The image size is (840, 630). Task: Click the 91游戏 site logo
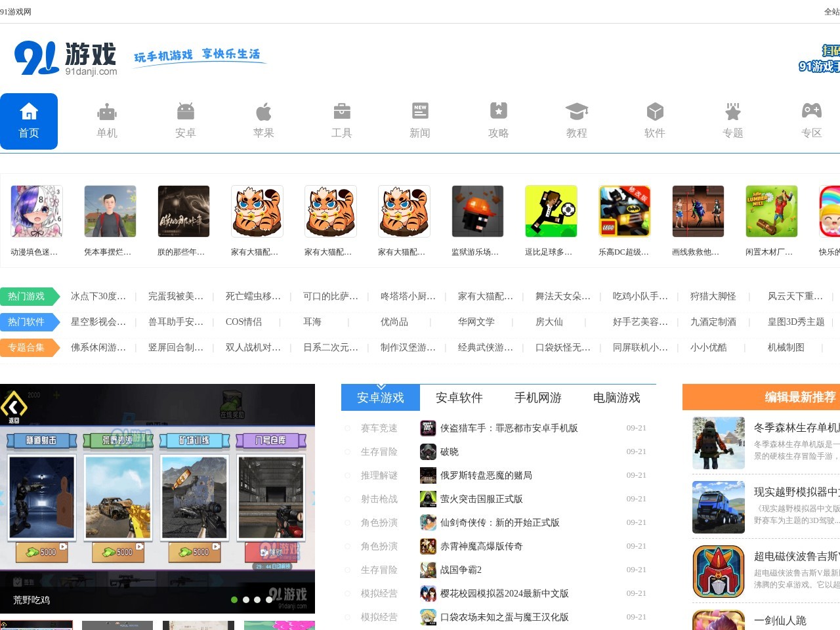click(66, 58)
